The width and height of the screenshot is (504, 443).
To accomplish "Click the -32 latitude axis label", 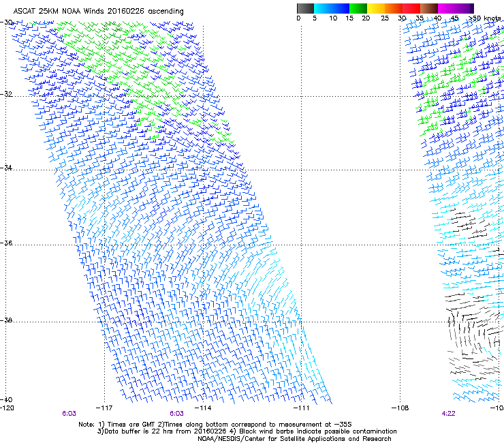I will click(6, 94).
